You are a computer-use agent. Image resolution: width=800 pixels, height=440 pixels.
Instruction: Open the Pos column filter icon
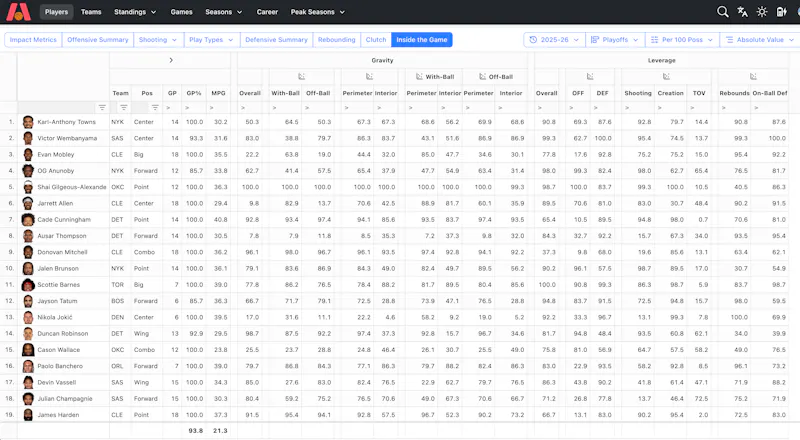point(155,108)
